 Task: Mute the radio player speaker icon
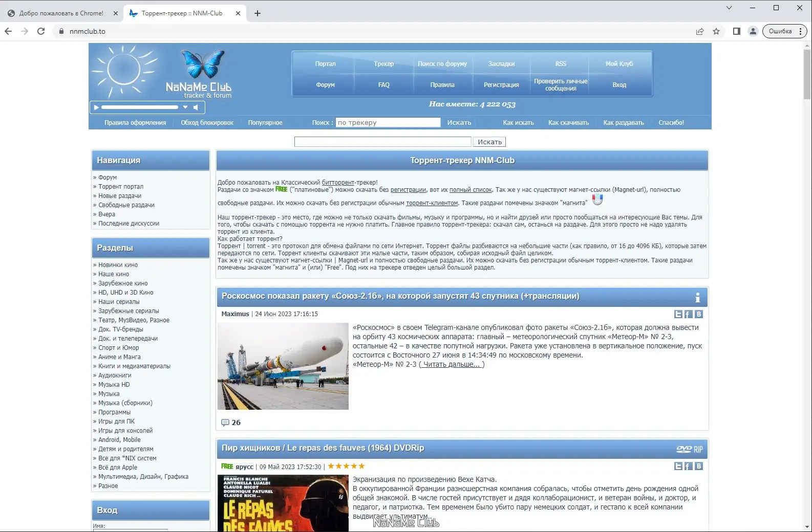(x=196, y=107)
